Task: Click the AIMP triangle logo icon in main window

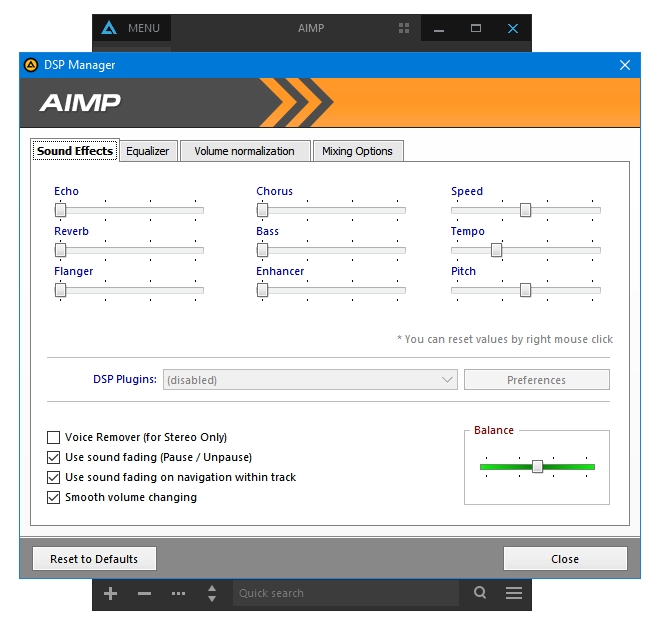Action: click(x=109, y=28)
